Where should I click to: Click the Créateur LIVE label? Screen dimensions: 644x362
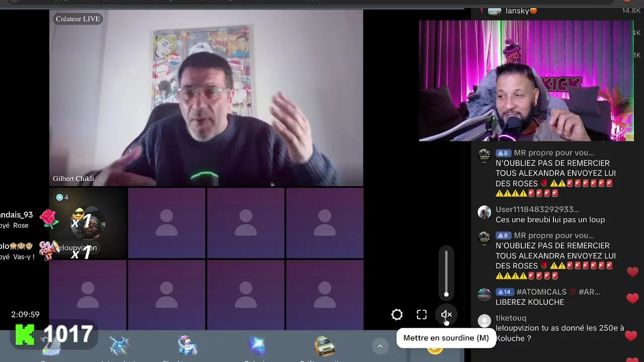coord(78,19)
